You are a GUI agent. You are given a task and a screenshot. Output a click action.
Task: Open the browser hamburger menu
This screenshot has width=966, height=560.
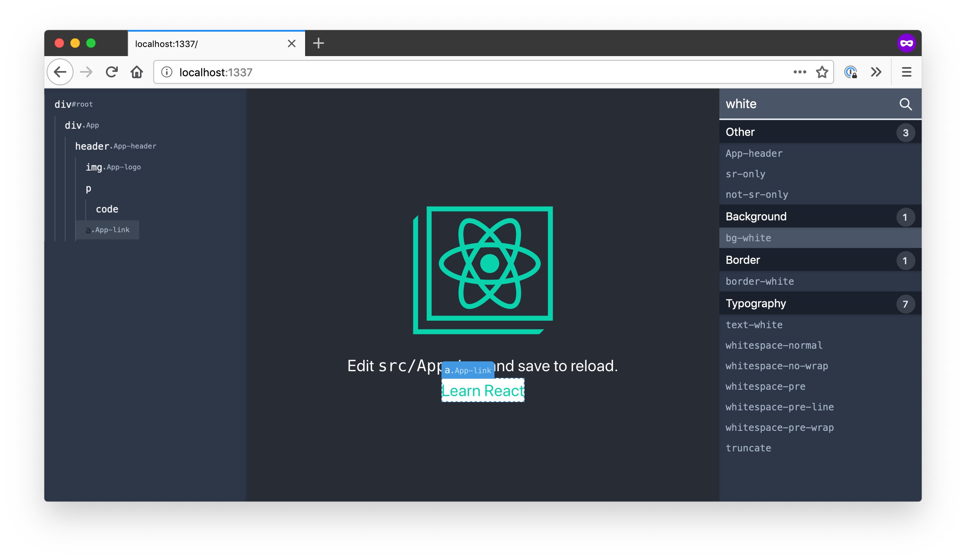click(907, 72)
